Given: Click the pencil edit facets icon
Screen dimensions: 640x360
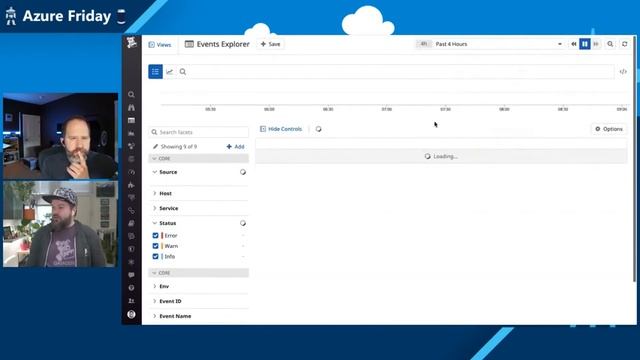Looking at the screenshot, I should [155, 147].
